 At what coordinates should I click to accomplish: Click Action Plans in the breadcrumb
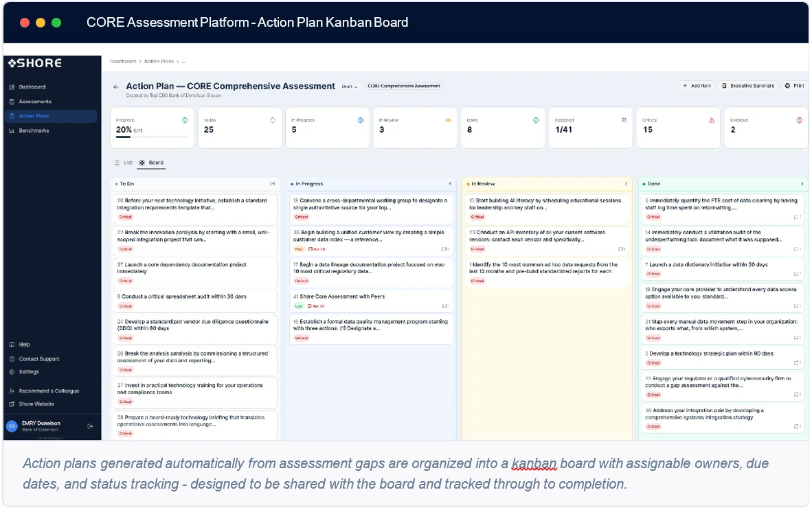coord(159,61)
